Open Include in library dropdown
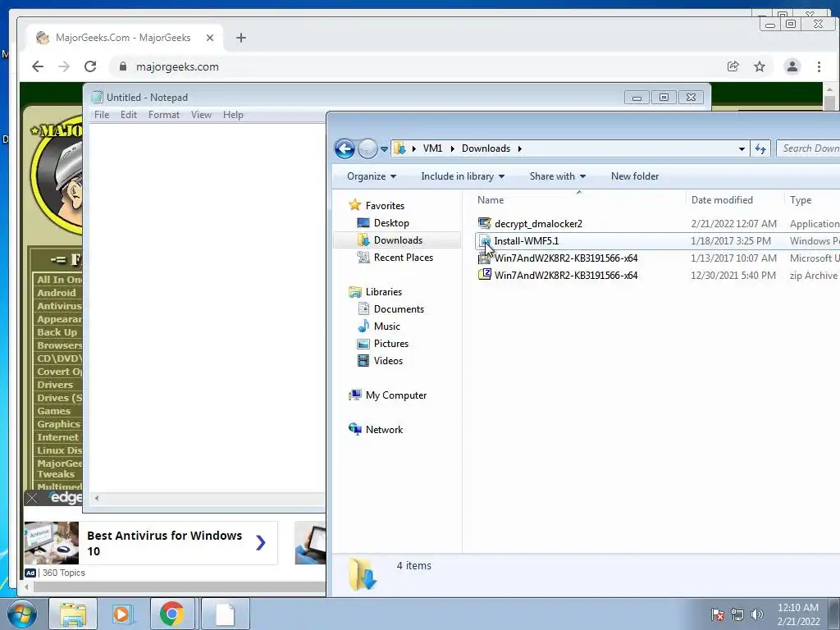This screenshot has width=840, height=630. coord(463,176)
